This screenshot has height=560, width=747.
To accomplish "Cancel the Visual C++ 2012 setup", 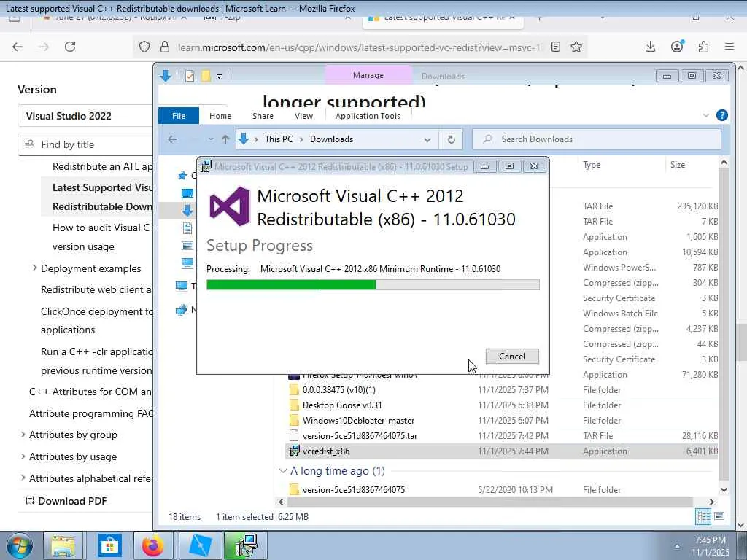I will pos(512,356).
